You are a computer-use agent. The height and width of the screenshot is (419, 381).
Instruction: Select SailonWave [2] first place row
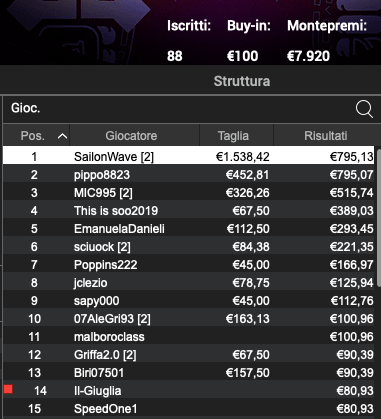point(189,156)
